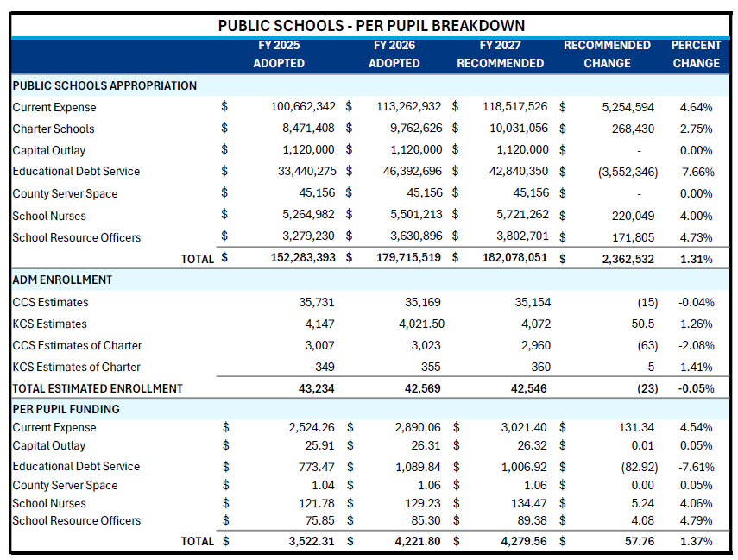The image size is (738, 560).
Task: Select the total enrollment 43,234
Action: 316,388
